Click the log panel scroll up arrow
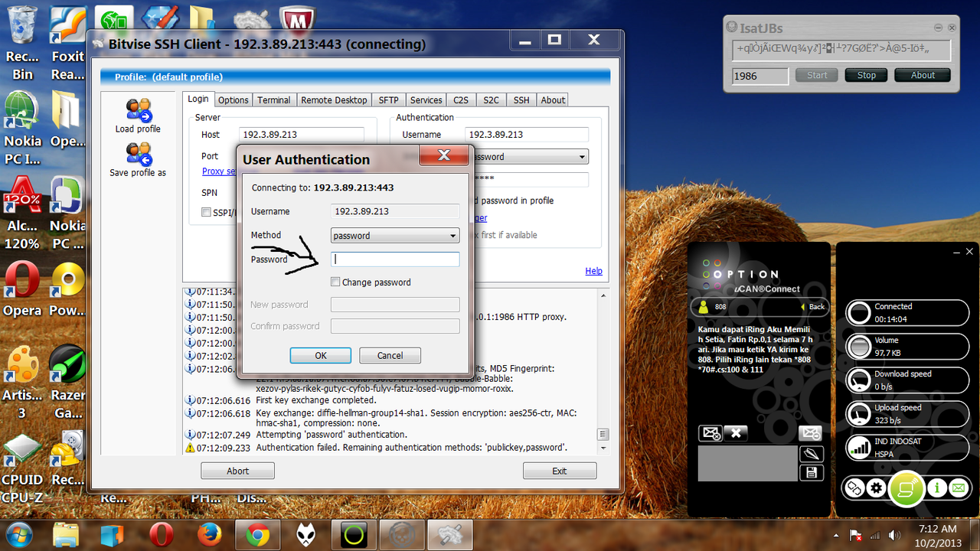Screen dimensions: 980x551 click(603, 294)
